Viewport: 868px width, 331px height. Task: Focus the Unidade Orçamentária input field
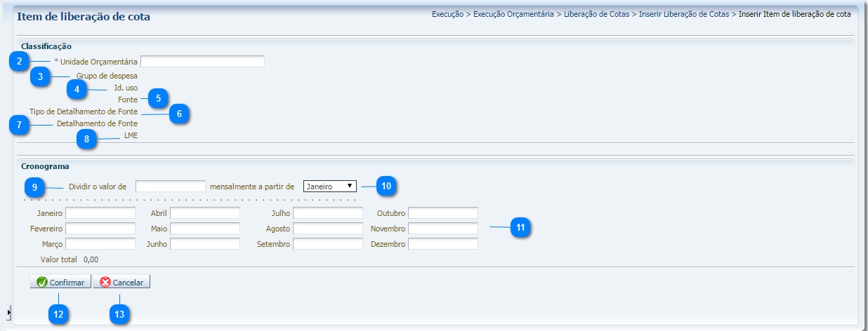pos(202,62)
